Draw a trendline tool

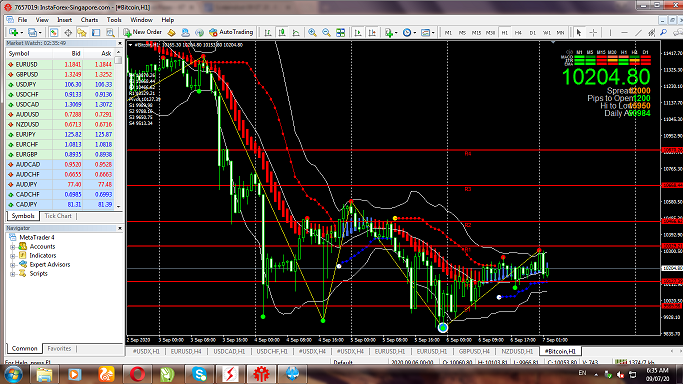click(638, 33)
